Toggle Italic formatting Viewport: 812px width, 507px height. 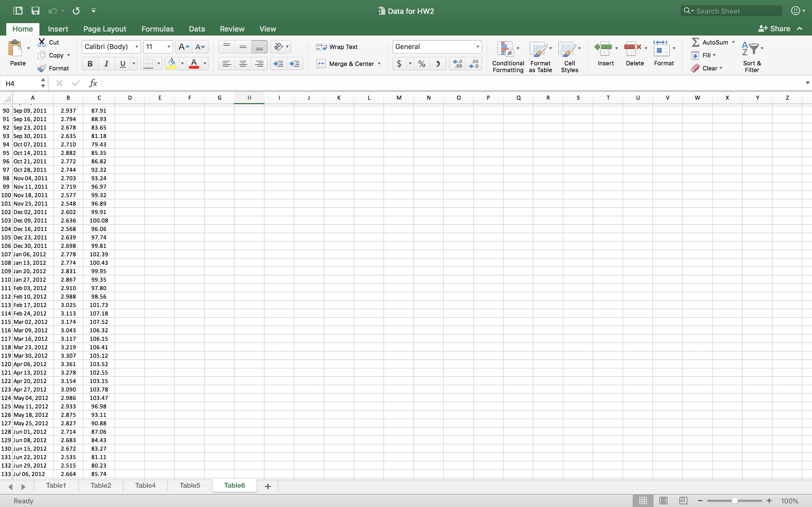(106, 64)
